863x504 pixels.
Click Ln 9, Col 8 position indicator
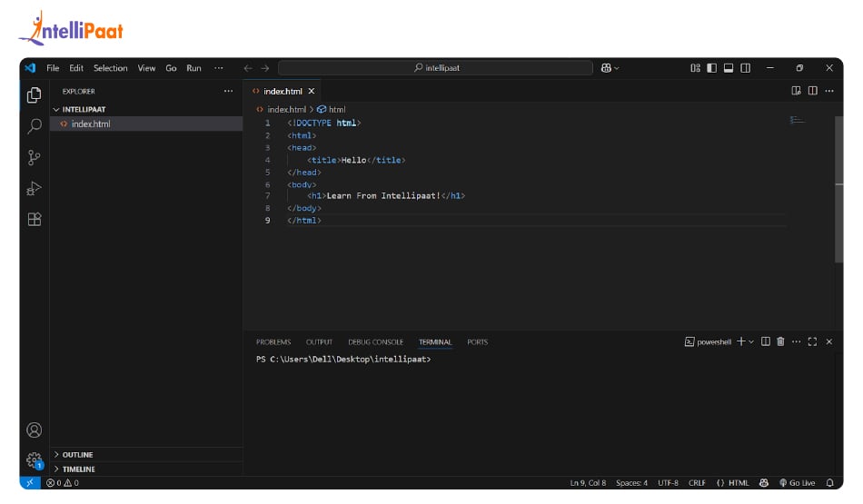pyautogui.click(x=588, y=482)
